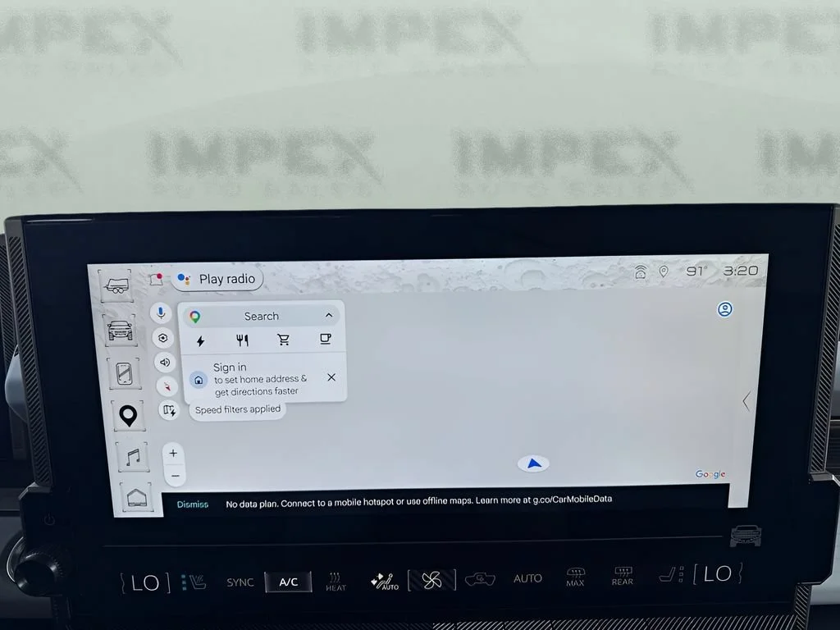Screen dimensions: 840x630
Task: Search for restaurants fork and knife icon
Action: tap(242, 340)
